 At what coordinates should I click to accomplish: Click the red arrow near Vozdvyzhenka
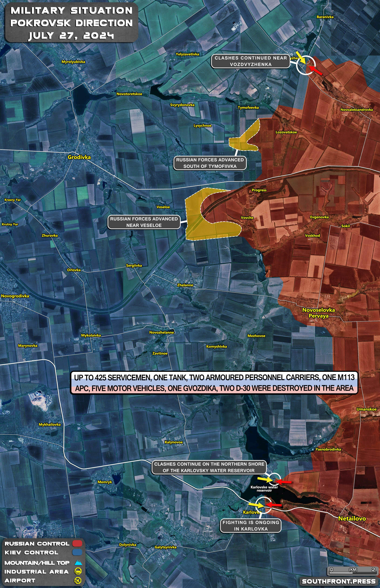pyautogui.click(x=316, y=70)
